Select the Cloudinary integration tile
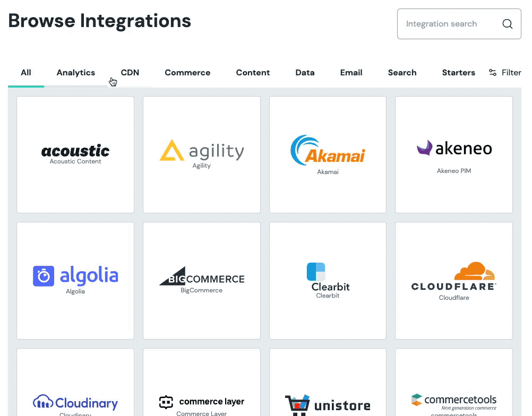Image resolution: width=532 pixels, height=416 pixels. [75, 402]
